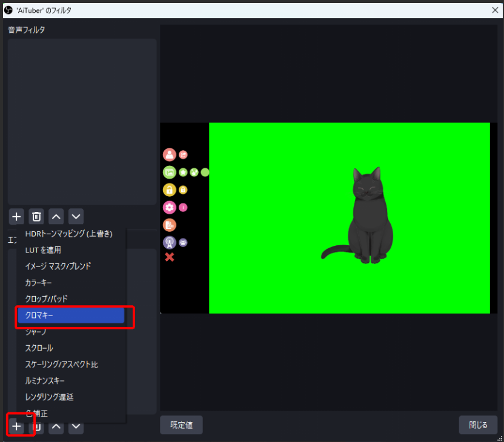This screenshot has width=504, height=442.
Task: Move effect filter down with bottom arrow
Action: 76,426
